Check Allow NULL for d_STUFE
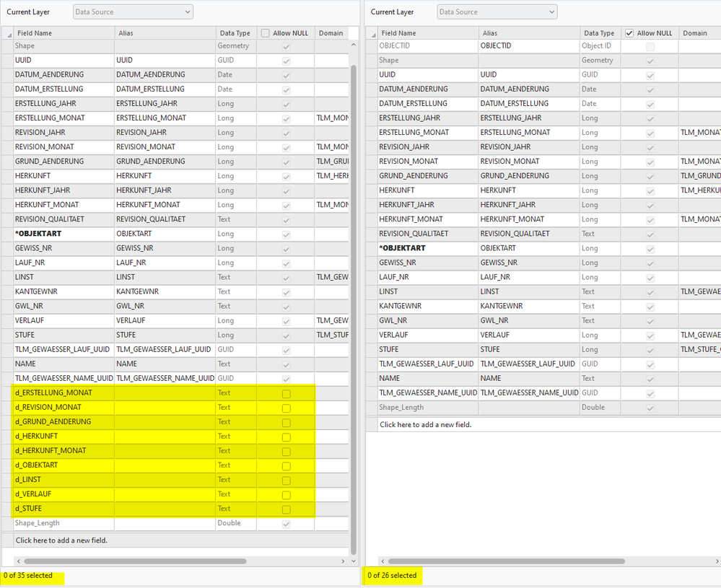Image resolution: width=721 pixels, height=588 pixels. coord(286,509)
